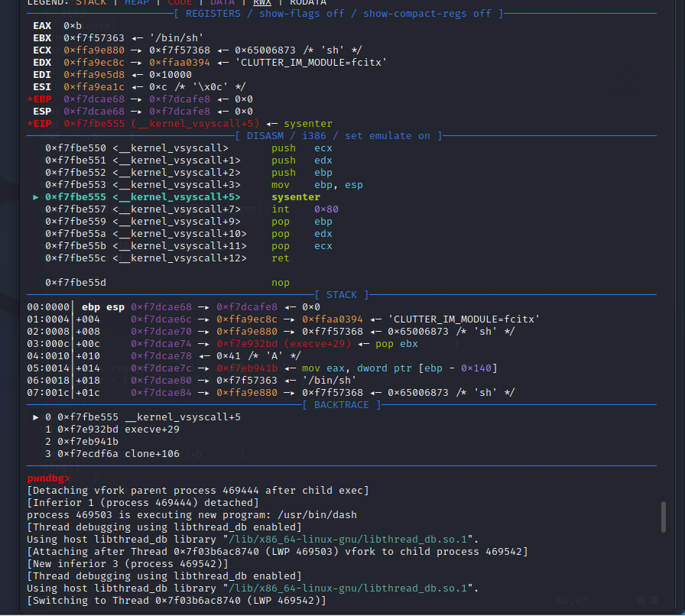
Task: Click the REGISTERS section header
Action: [x=339, y=14]
